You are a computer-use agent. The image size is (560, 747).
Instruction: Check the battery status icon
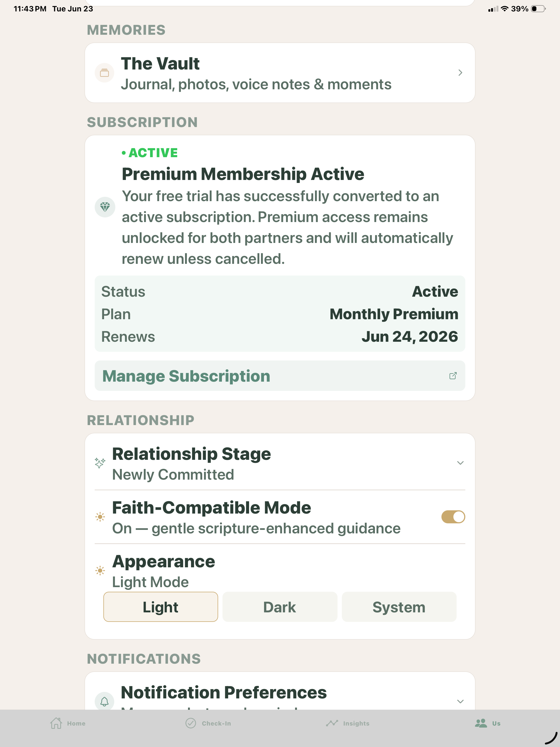click(x=538, y=9)
